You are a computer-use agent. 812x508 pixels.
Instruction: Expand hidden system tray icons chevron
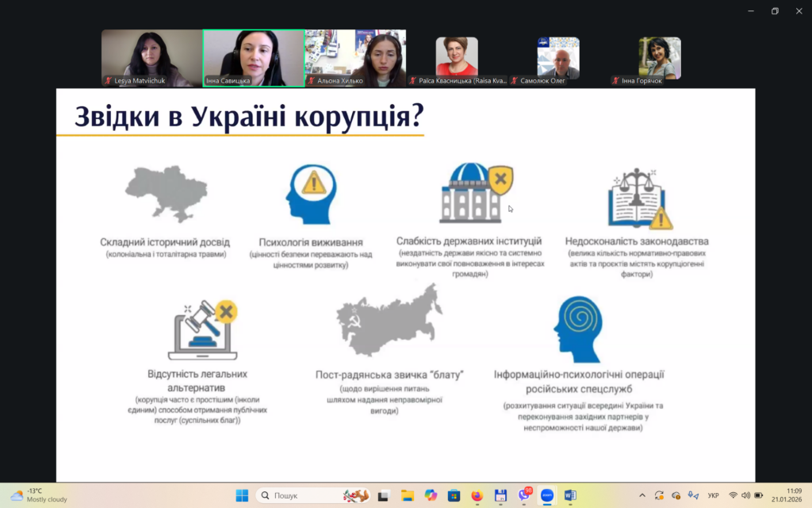pyautogui.click(x=642, y=495)
